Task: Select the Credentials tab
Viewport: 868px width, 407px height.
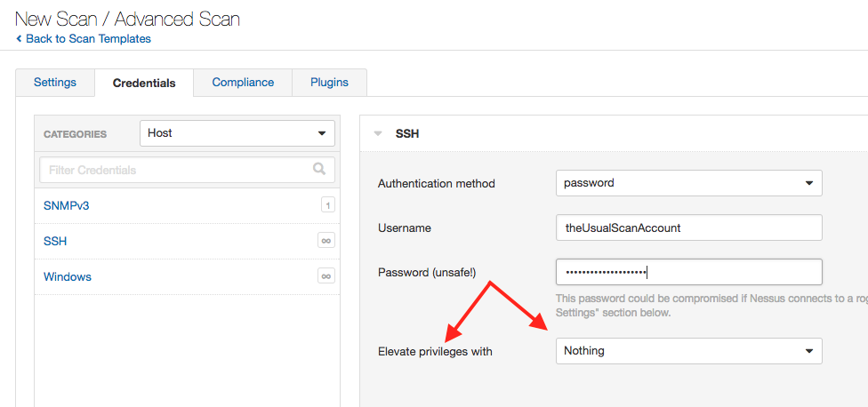Action: [x=144, y=83]
